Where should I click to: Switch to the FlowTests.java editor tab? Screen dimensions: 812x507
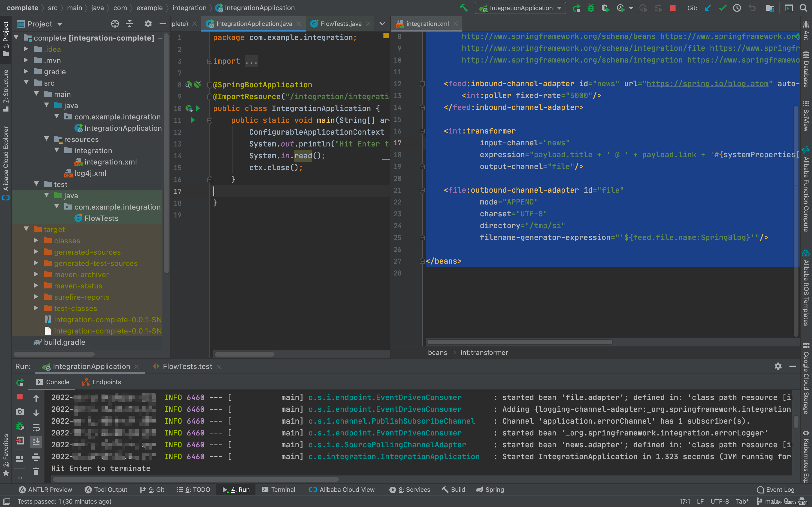point(341,24)
